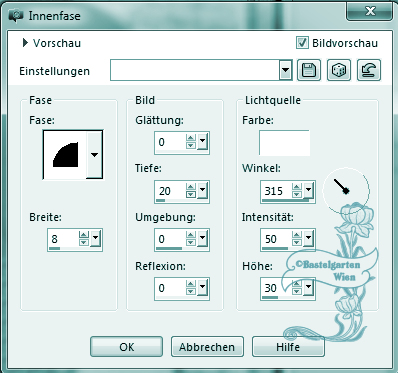Expand the Vorschau preview triangle
The image size is (398, 373).
pyautogui.click(x=25, y=43)
